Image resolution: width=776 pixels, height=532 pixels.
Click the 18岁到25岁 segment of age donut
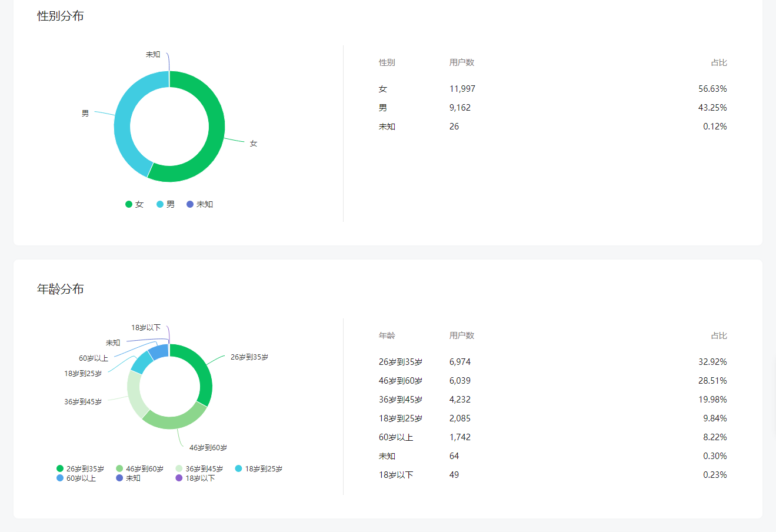[x=142, y=362]
